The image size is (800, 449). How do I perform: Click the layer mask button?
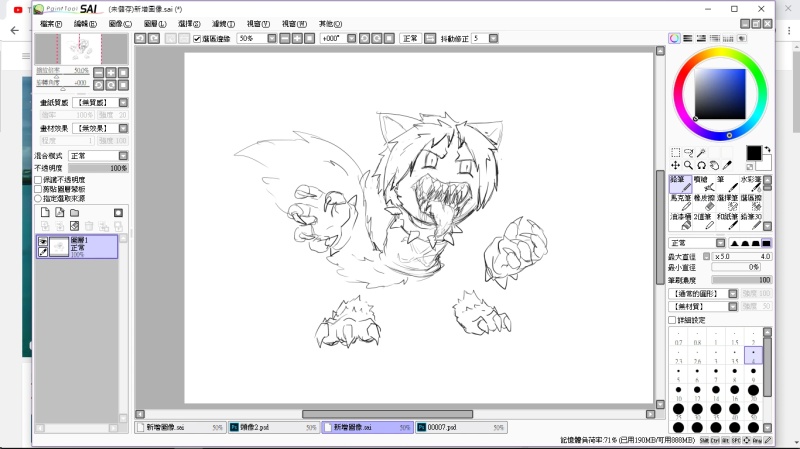point(118,213)
